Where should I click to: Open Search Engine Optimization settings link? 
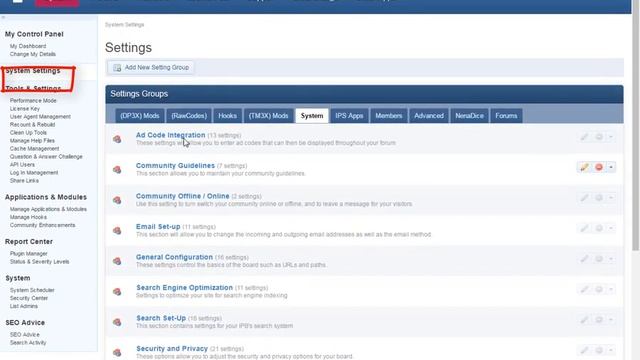click(184, 288)
